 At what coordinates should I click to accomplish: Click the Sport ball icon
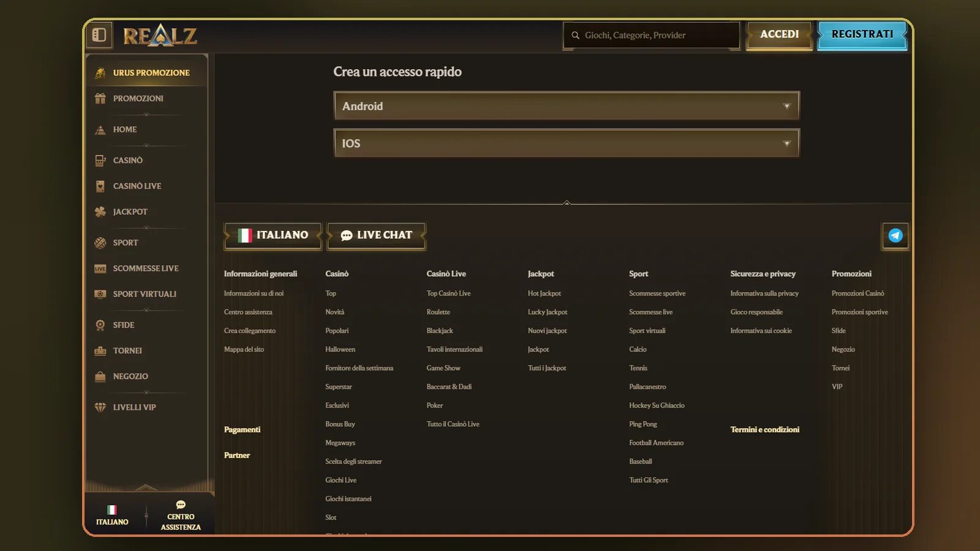click(x=100, y=243)
